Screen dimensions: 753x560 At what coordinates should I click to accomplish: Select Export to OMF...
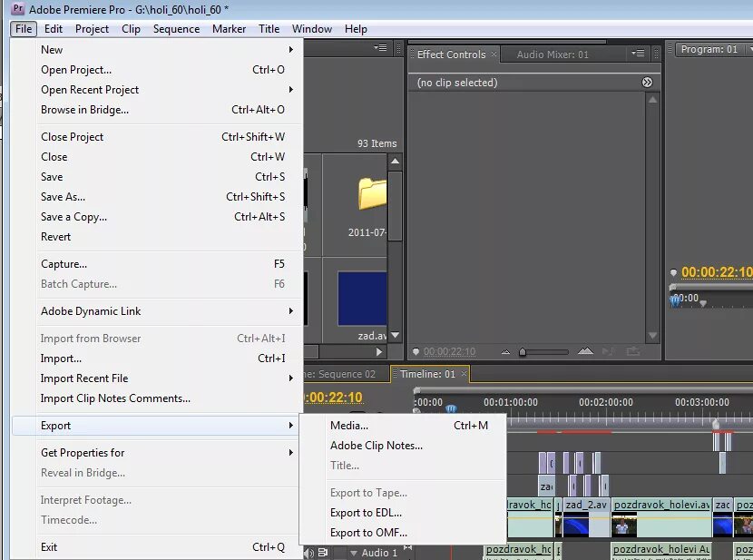coord(403,533)
